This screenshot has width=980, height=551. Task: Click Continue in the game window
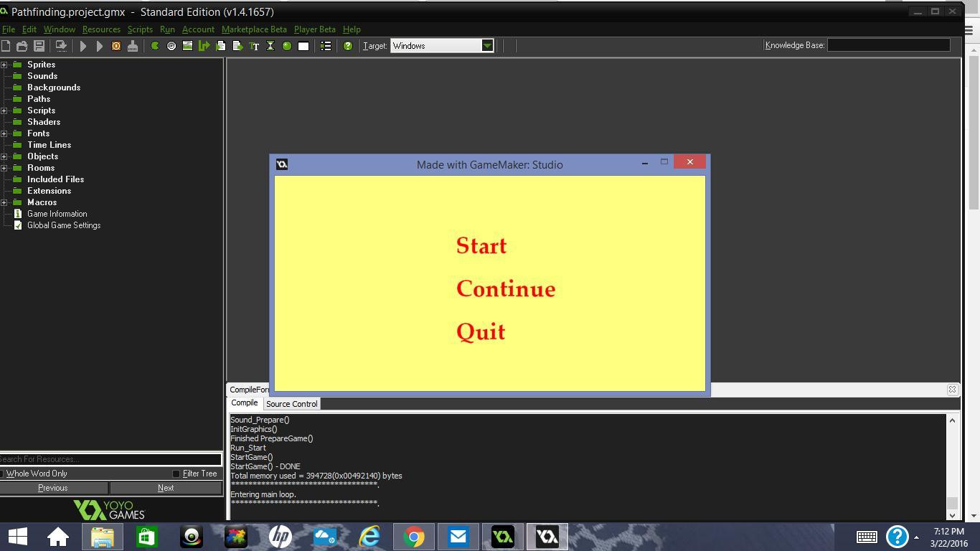pos(506,289)
